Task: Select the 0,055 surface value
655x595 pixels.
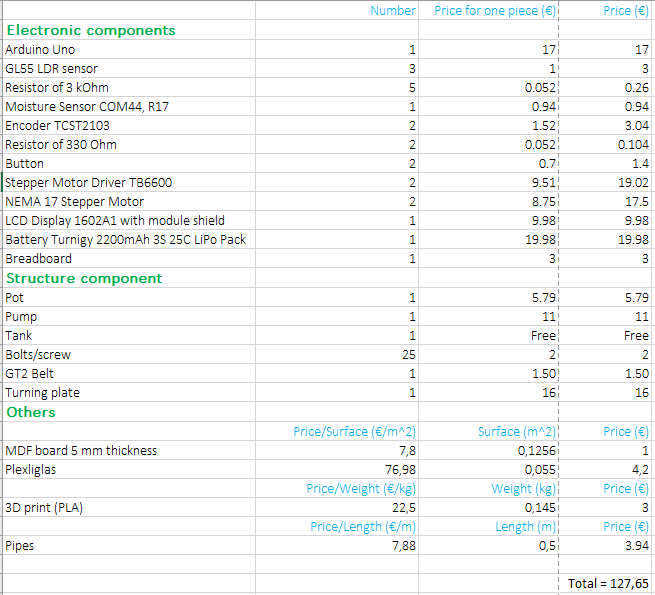Action: (488, 469)
